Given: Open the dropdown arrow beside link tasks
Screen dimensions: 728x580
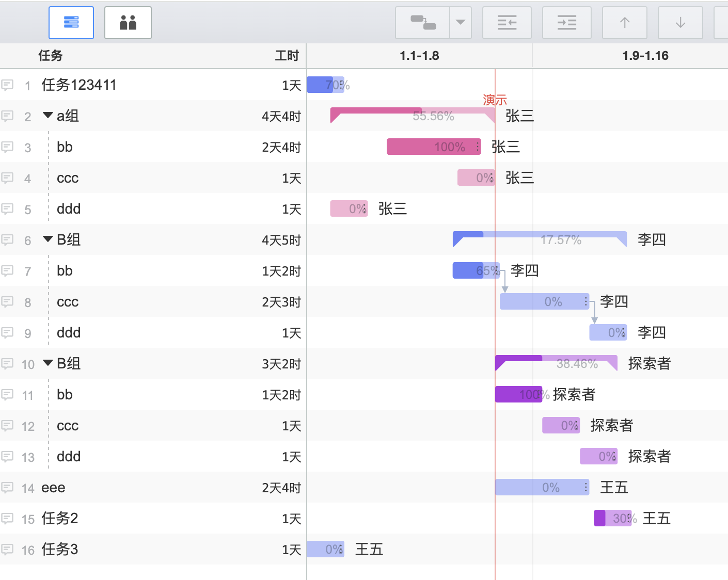Looking at the screenshot, I should [x=461, y=23].
